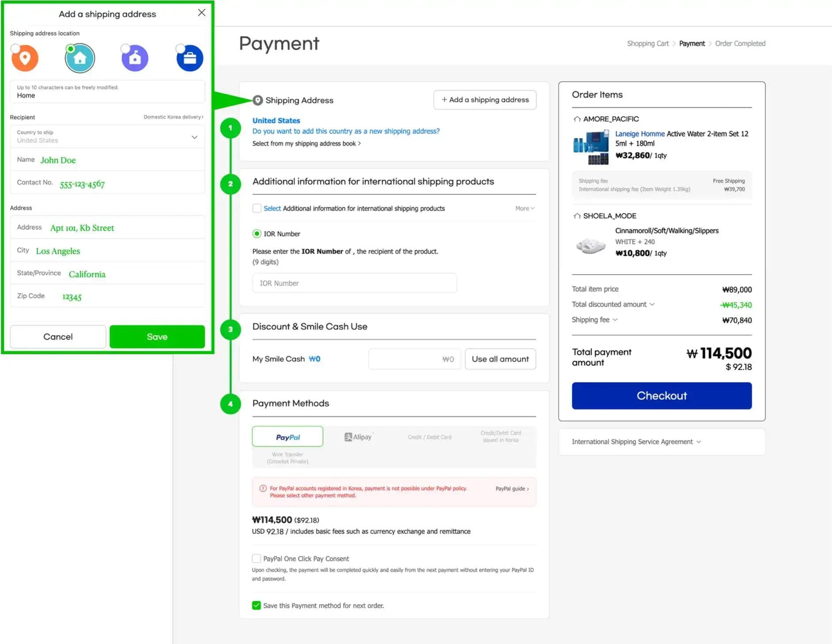Click the Alipay icon
Viewport: 832px width, 644px height.
pyautogui.click(x=358, y=436)
